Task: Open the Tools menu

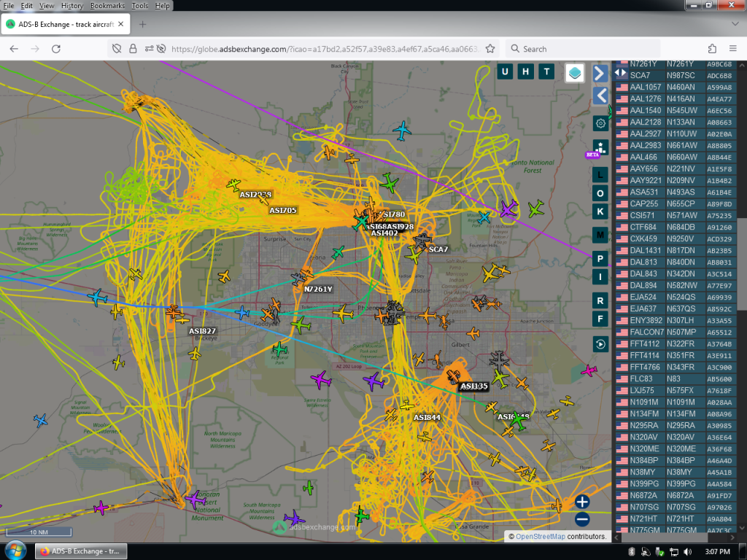Action: pyautogui.click(x=139, y=6)
